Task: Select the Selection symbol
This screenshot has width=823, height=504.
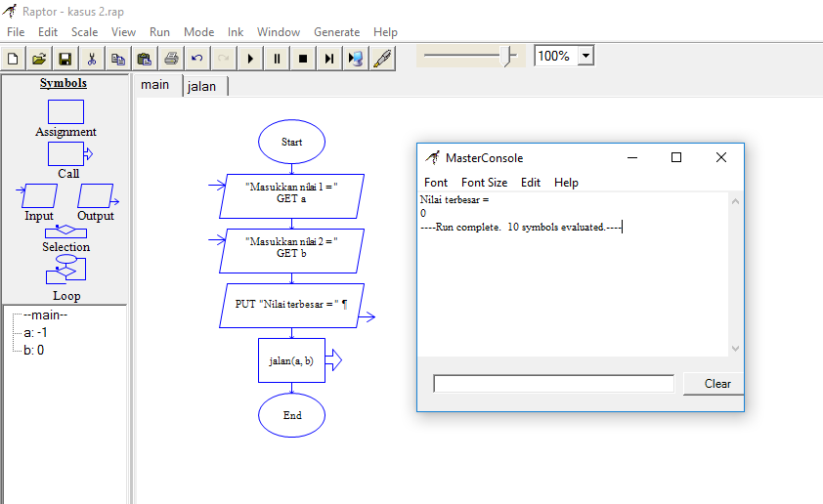Action: [x=65, y=231]
